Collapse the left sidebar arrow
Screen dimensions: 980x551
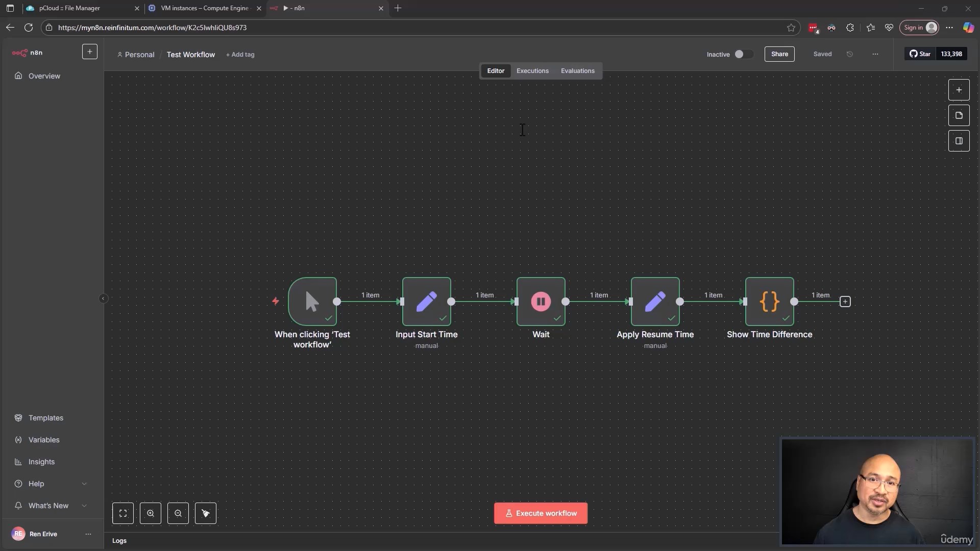pos(103,298)
